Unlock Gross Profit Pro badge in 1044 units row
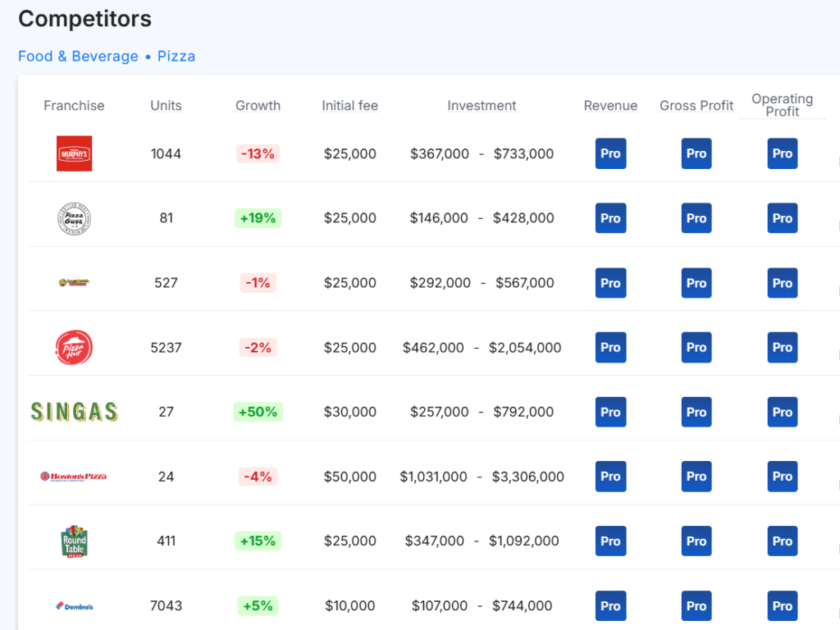The height and width of the screenshot is (630, 840). pyautogui.click(x=696, y=153)
